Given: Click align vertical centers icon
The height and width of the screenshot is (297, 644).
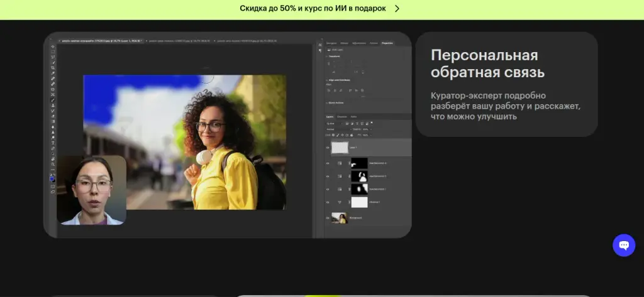Looking at the screenshot, I should pos(357,90).
